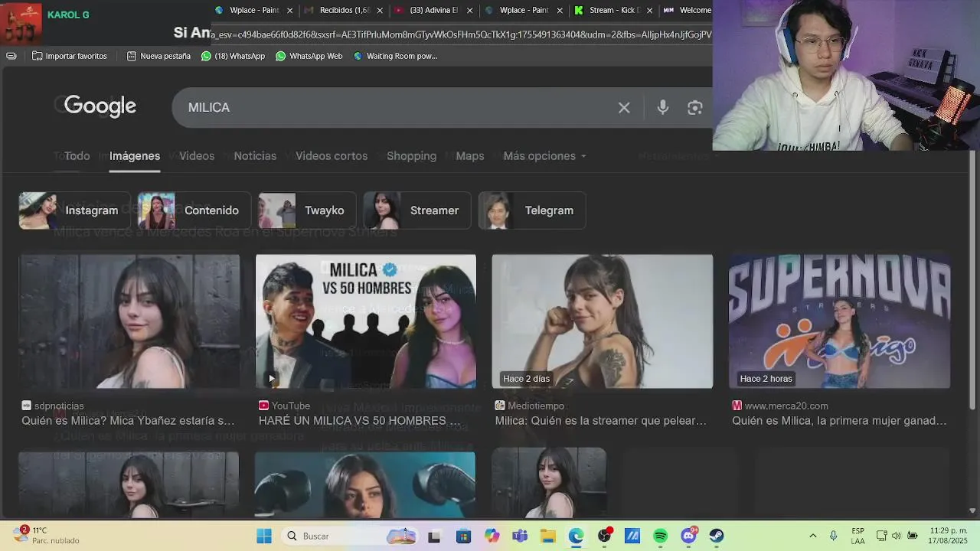Open Steam from the taskbar
Image resolution: width=980 pixels, height=551 pixels.
click(x=717, y=536)
